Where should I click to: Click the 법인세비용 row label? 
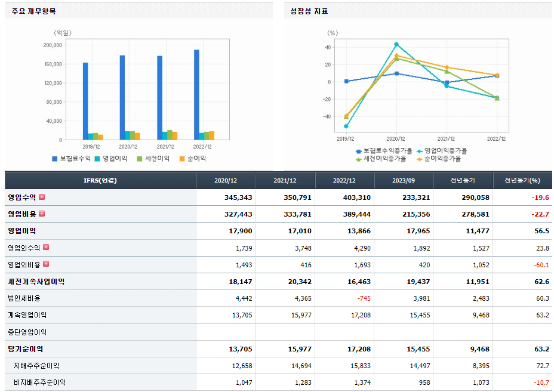pos(24,298)
